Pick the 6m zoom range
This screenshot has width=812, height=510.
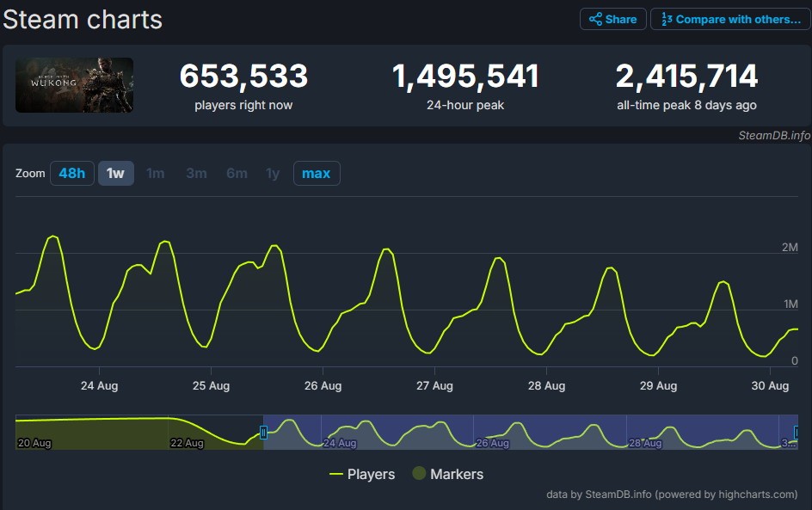(x=237, y=174)
